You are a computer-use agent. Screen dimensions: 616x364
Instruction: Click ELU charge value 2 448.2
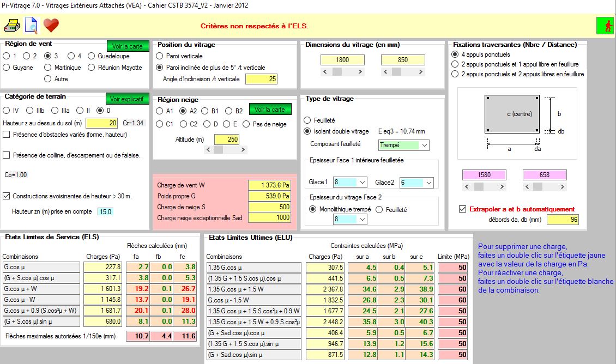coord(325,322)
